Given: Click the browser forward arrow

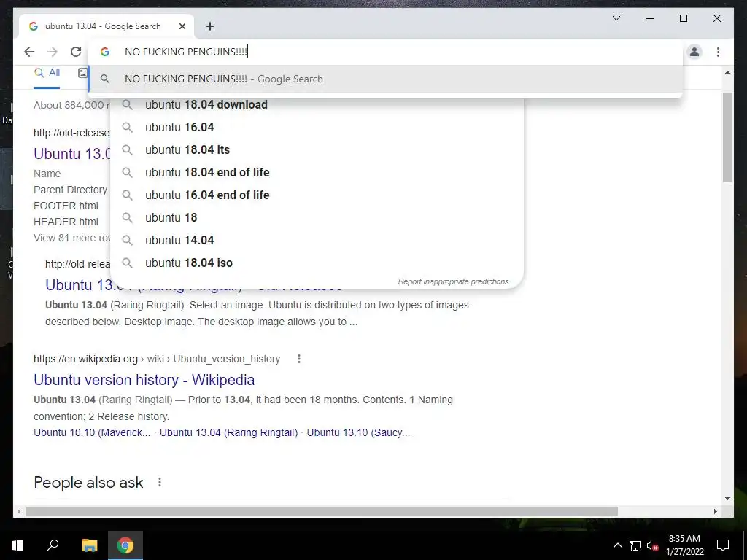Looking at the screenshot, I should coord(53,52).
